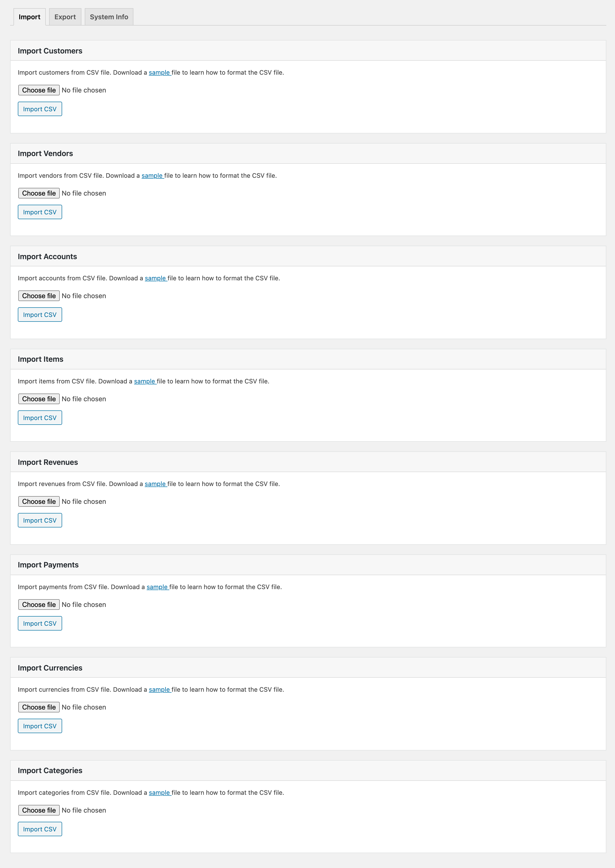The image size is (615, 868).
Task: Choose a payments file to upload
Action: [x=39, y=605]
